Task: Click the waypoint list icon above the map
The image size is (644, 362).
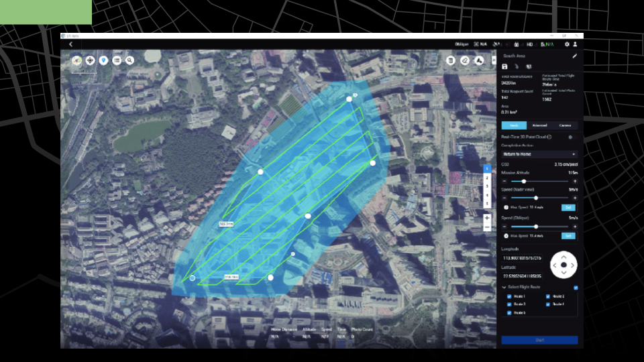Action: 451,60
